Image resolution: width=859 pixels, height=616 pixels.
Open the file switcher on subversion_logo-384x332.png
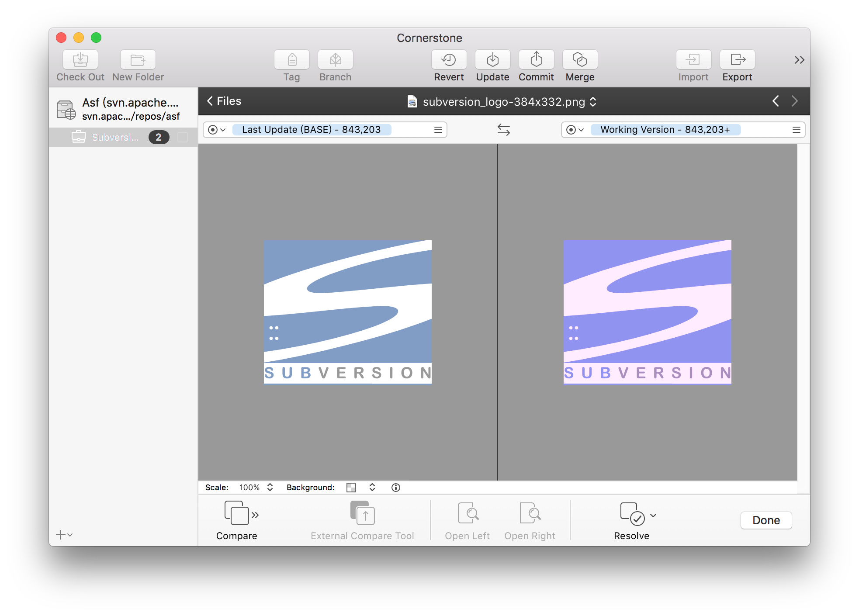(x=593, y=102)
